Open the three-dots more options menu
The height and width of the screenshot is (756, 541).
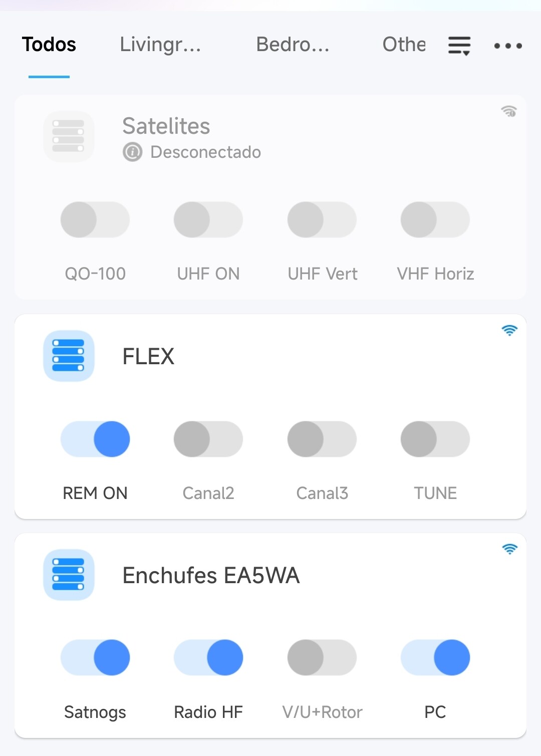pos(508,46)
